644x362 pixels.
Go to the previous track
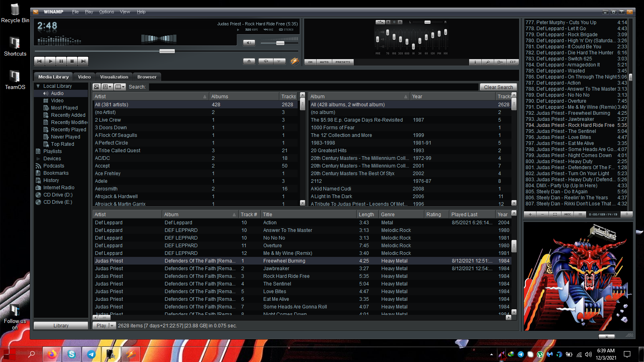point(39,61)
